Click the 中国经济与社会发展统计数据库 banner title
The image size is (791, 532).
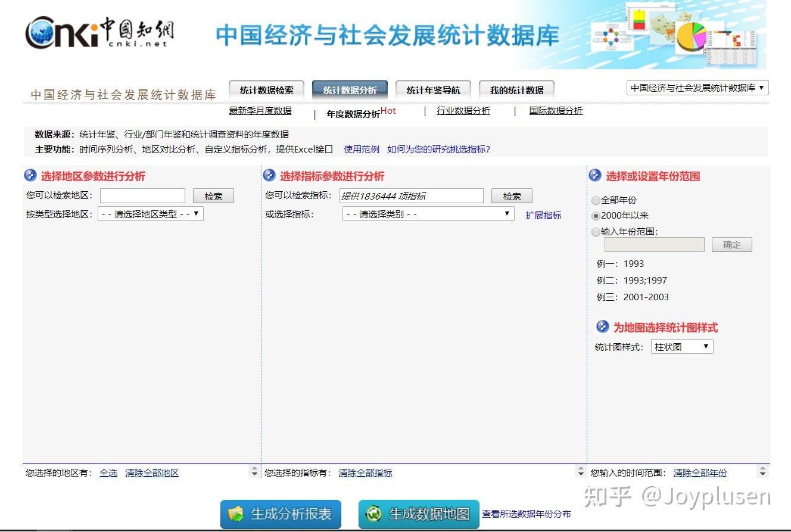[388, 35]
